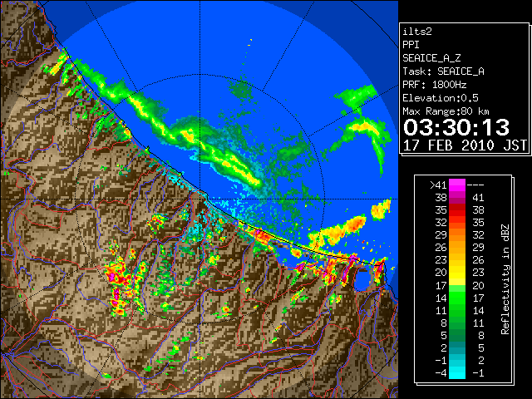Screen dimensions: 532x399
Task: Click the '-4' legend value
Action: (441, 372)
